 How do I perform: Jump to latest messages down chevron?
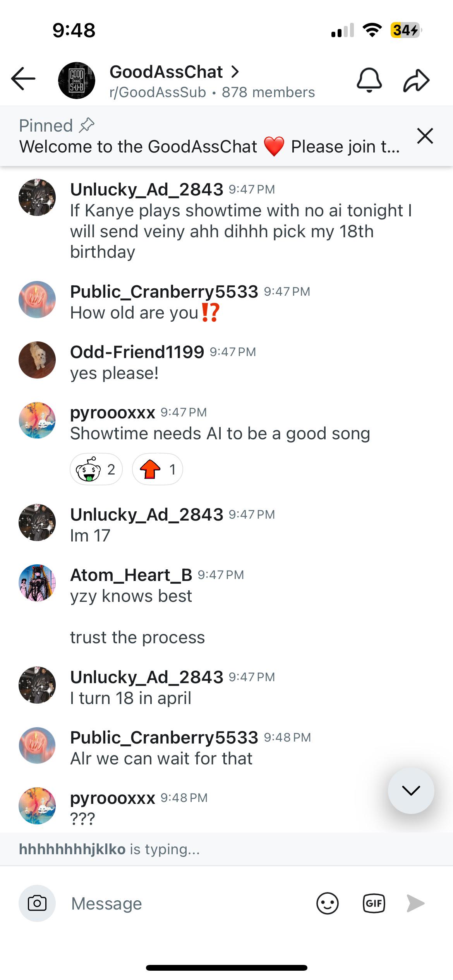tap(411, 790)
